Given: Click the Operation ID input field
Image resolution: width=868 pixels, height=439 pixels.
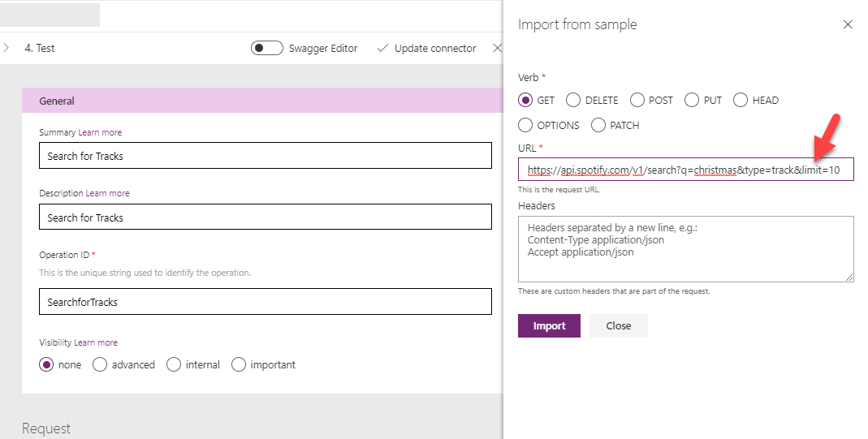Looking at the screenshot, I should (x=265, y=302).
